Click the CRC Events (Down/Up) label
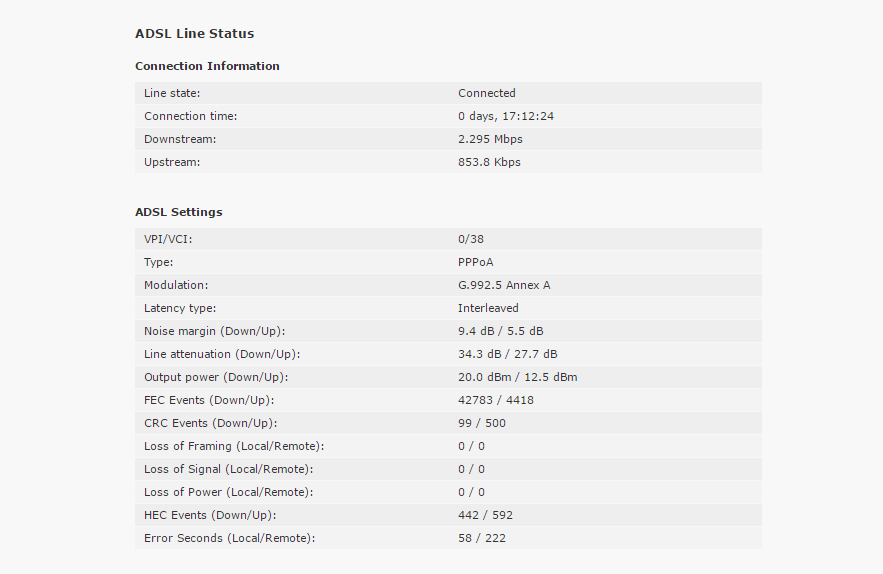The height and width of the screenshot is (574, 883). tap(211, 424)
